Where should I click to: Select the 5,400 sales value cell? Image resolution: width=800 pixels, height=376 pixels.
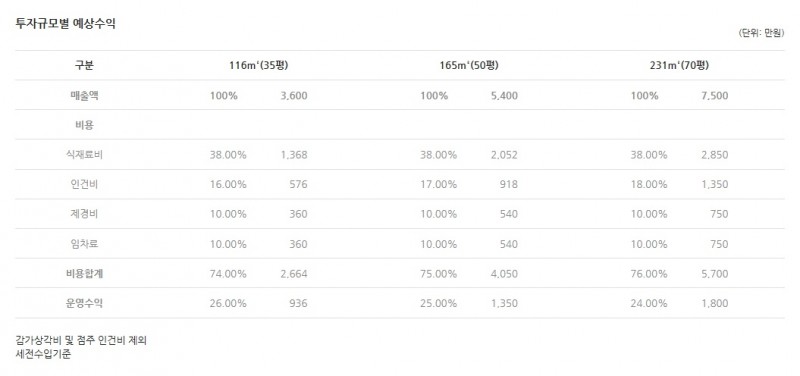[x=504, y=95]
